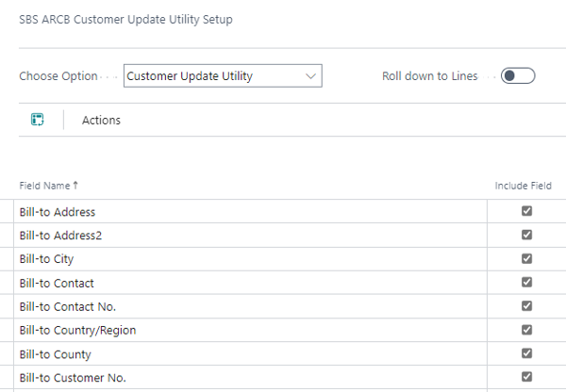Image resolution: width=566 pixels, height=392 pixels.
Task: Select the Bill-to County field name
Action: 56,354
